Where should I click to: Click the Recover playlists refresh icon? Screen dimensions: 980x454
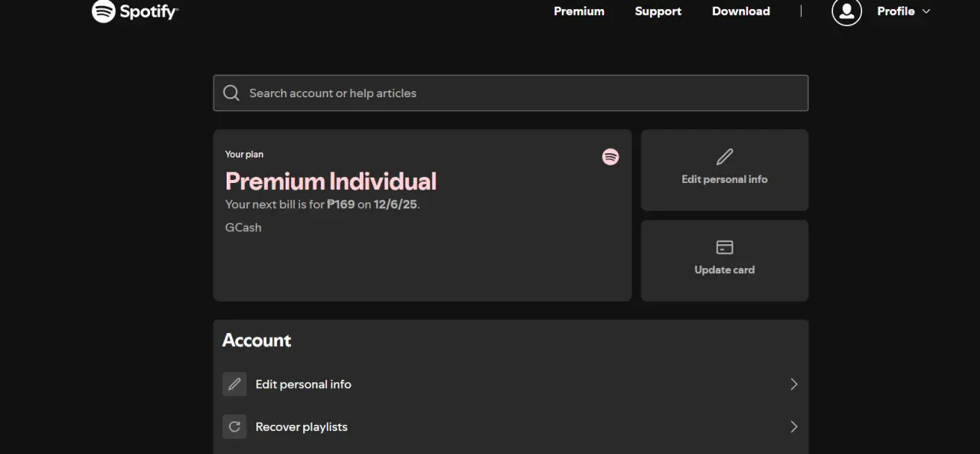(x=235, y=426)
